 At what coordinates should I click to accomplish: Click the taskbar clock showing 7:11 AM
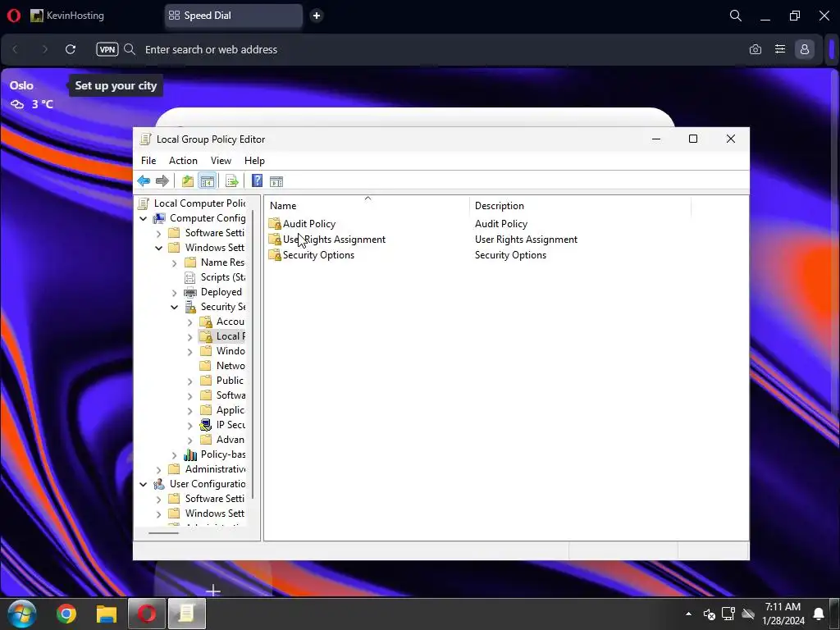coord(783,614)
